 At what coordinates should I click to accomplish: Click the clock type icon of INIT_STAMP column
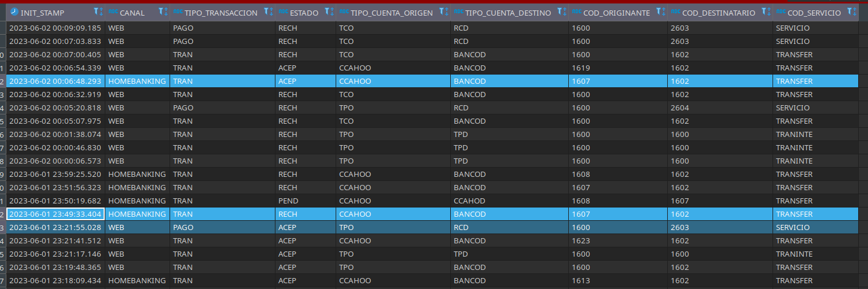click(14, 12)
